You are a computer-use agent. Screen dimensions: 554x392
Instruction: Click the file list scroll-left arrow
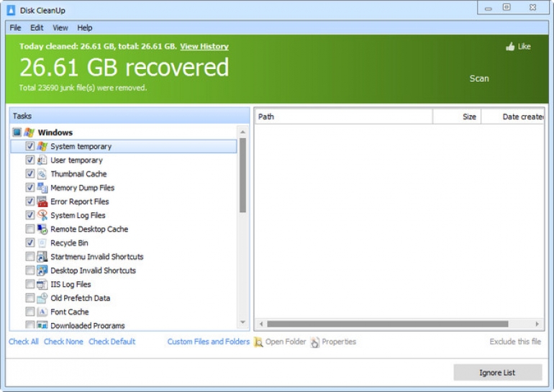261,324
